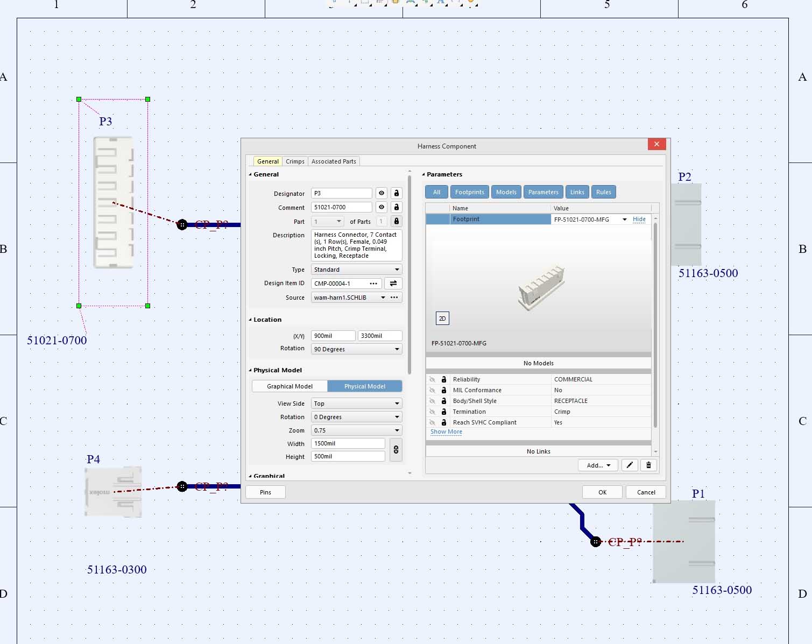Click the Design Item ID swap arrows icon
Viewport: 812px width, 644px height.
[393, 284]
